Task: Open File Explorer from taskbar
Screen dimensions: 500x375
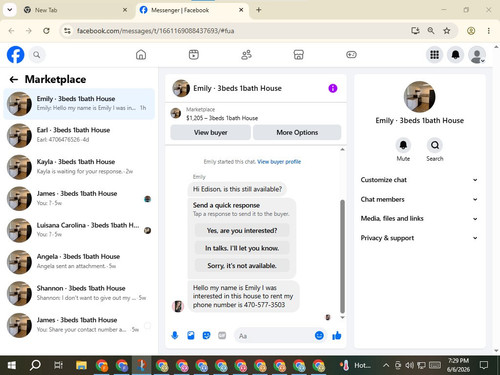Action: (x=81, y=365)
